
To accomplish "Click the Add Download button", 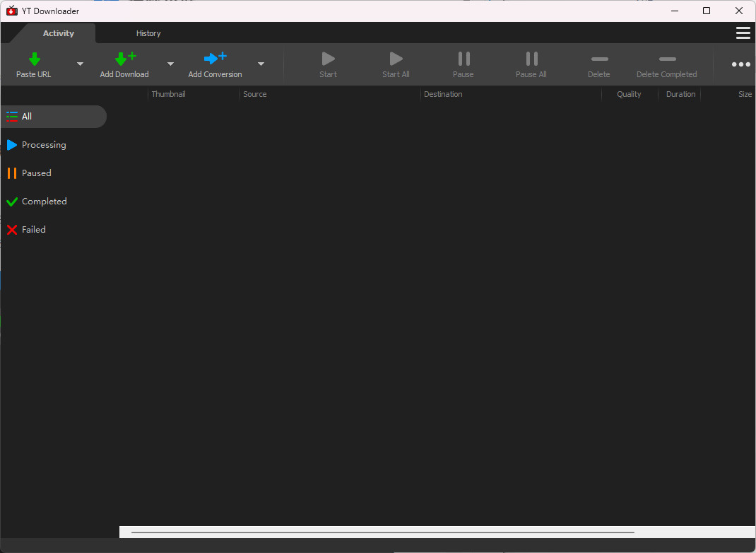I will click(x=124, y=64).
